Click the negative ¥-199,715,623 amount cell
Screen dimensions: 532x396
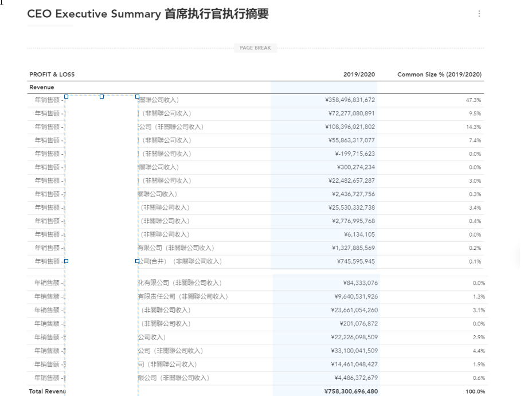point(354,154)
